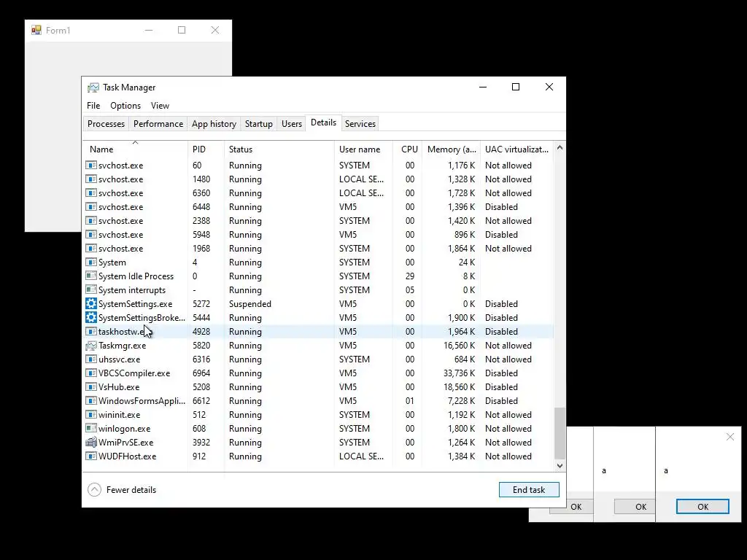747x560 pixels.
Task: Open the View menu
Action: pos(160,106)
